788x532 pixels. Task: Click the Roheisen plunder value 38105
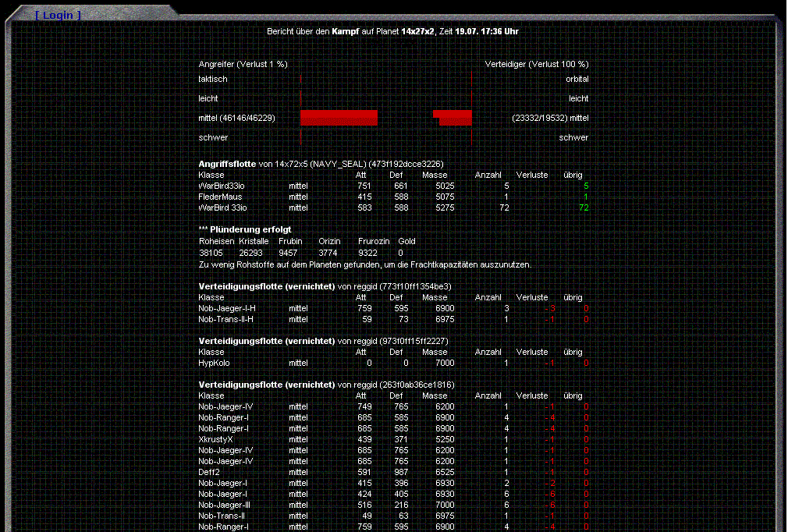(x=211, y=253)
